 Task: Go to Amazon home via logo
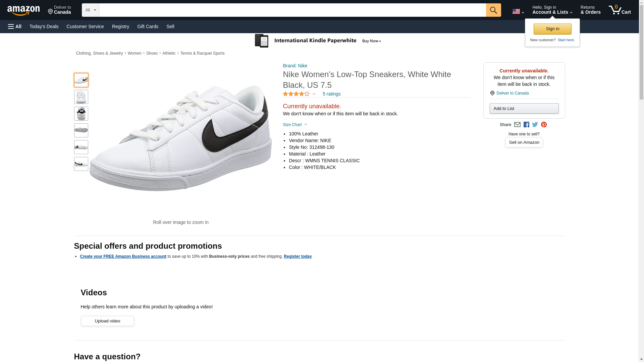23,10
